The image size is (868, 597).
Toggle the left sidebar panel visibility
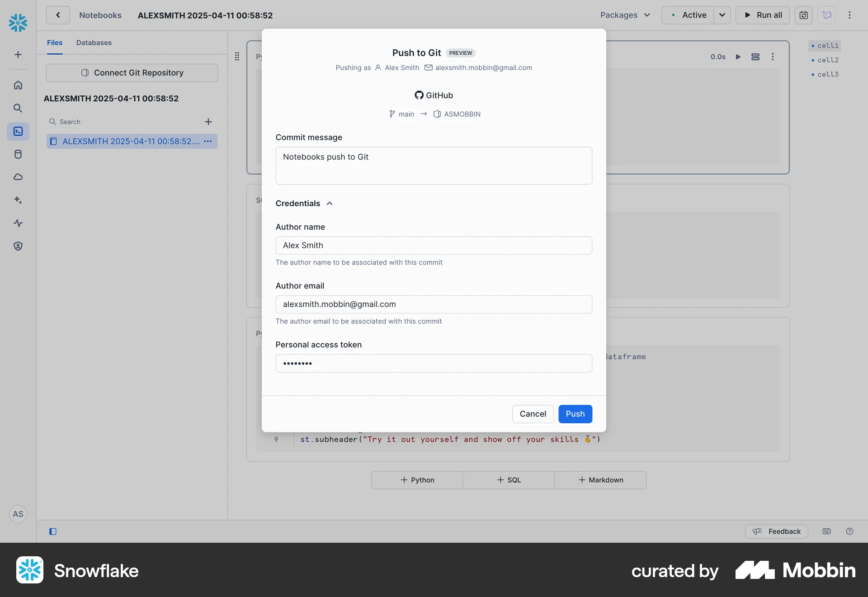(53, 531)
